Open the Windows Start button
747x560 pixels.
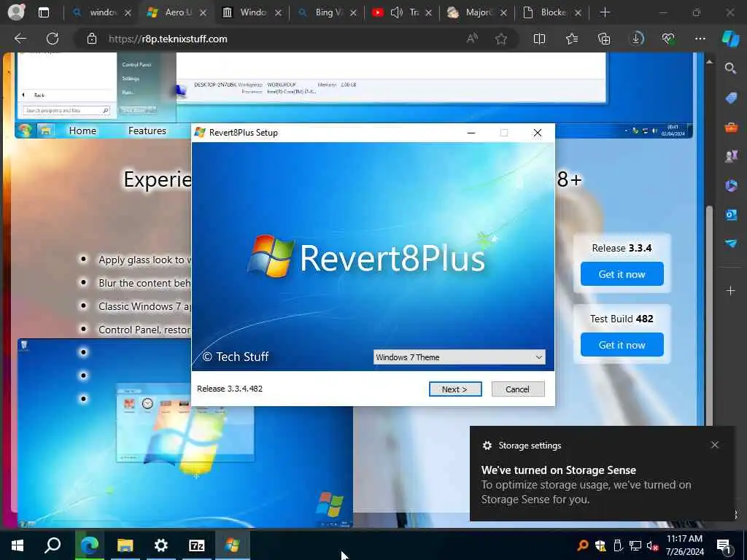click(18, 545)
